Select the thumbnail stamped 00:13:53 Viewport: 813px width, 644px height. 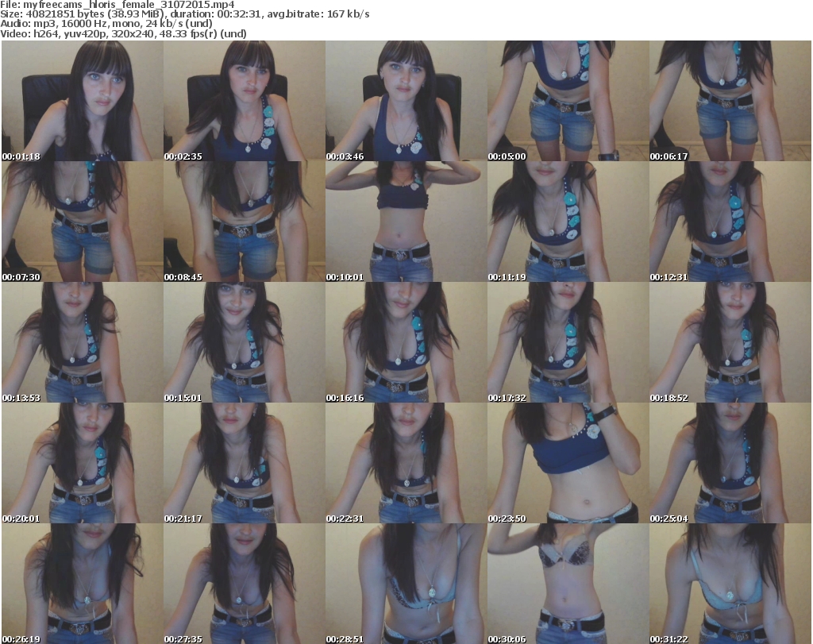click(x=83, y=342)
